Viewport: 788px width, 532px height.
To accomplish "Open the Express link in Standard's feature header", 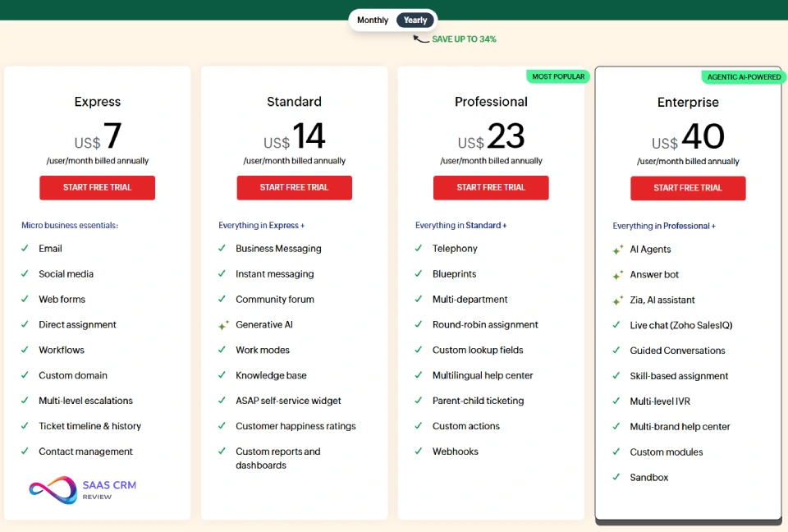I will pos(284,225).
